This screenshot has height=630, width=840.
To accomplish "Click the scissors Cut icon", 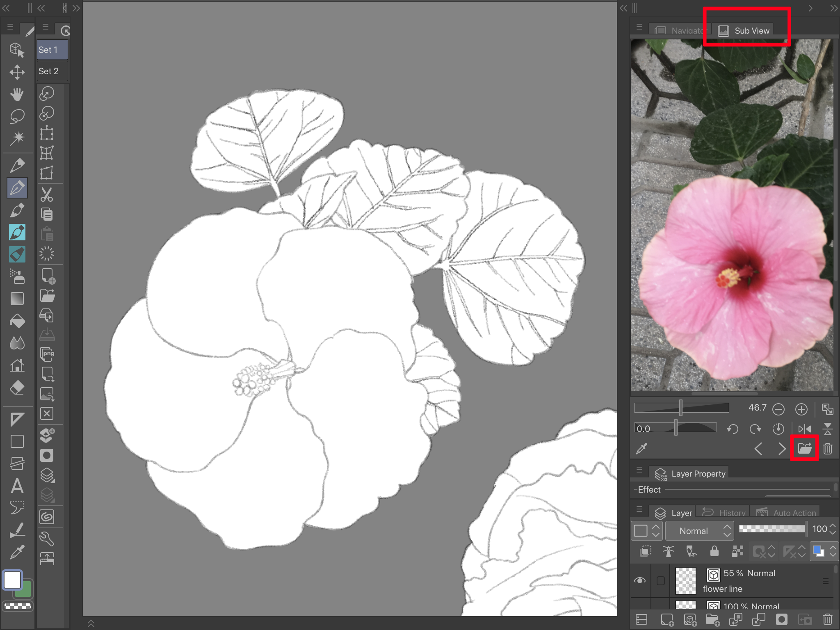I will (47, 194).
